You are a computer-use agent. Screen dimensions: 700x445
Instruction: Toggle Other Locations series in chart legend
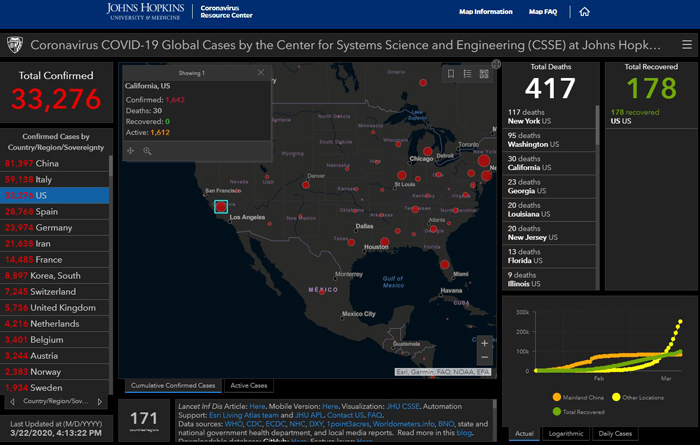pos(638,397)
